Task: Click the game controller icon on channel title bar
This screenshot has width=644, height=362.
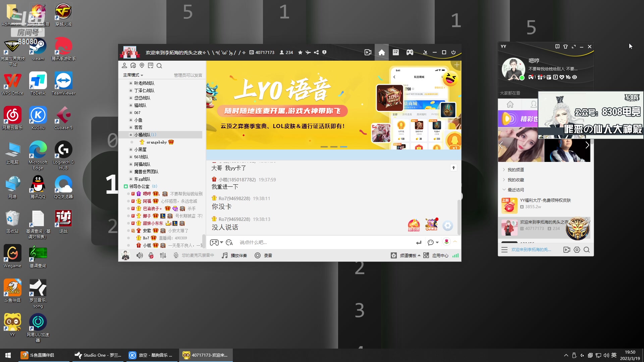Action: tap(410, 53)
